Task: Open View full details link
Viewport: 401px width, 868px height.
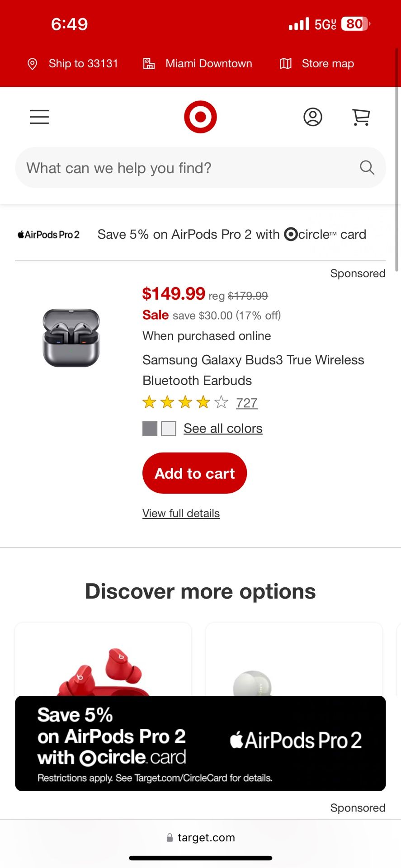Action: [181, 513]
